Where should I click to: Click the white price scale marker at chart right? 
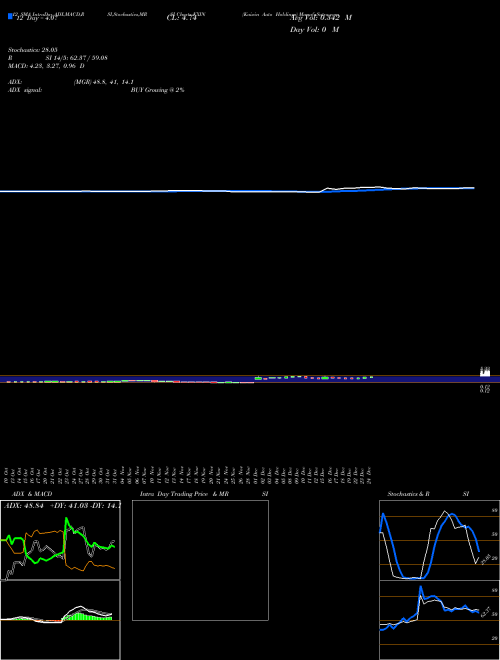click(485, 372)
